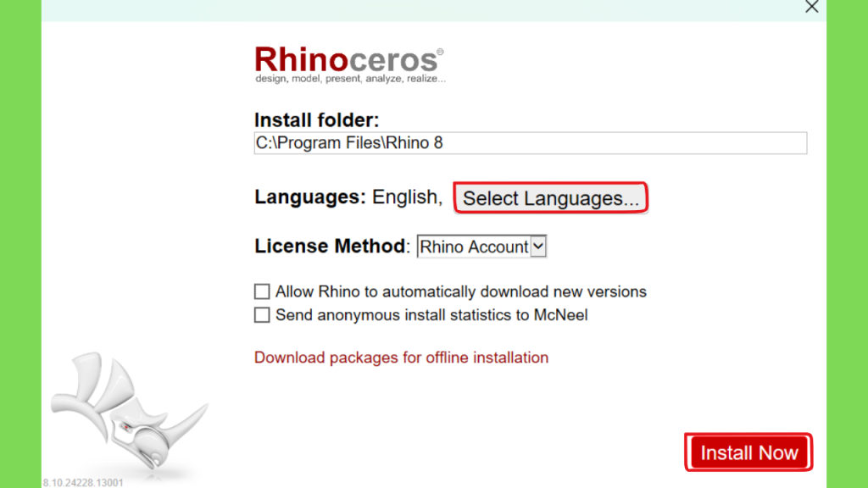Screen dimensions: 868x488
Task: Expand the License Method dropdown
Action: click(481, 247)
